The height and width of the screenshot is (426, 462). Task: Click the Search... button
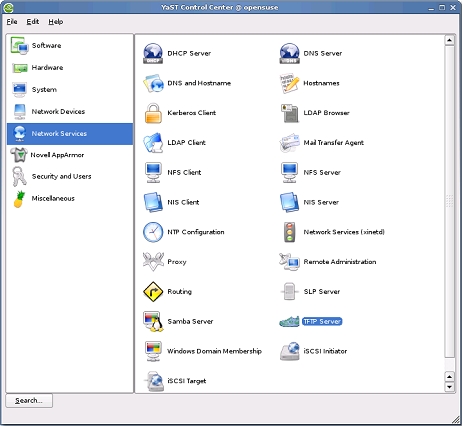[29, 401]
